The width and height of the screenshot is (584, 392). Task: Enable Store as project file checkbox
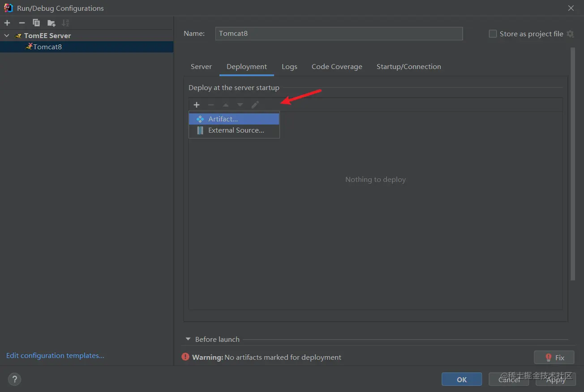(493, 34)
